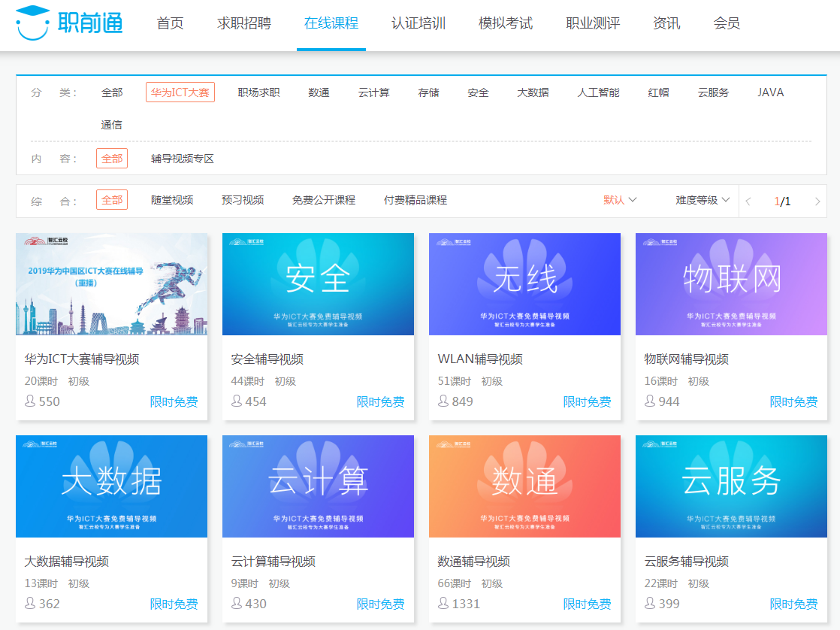
Task: Select the 人工智能 category filter
Action: (598, 92)
